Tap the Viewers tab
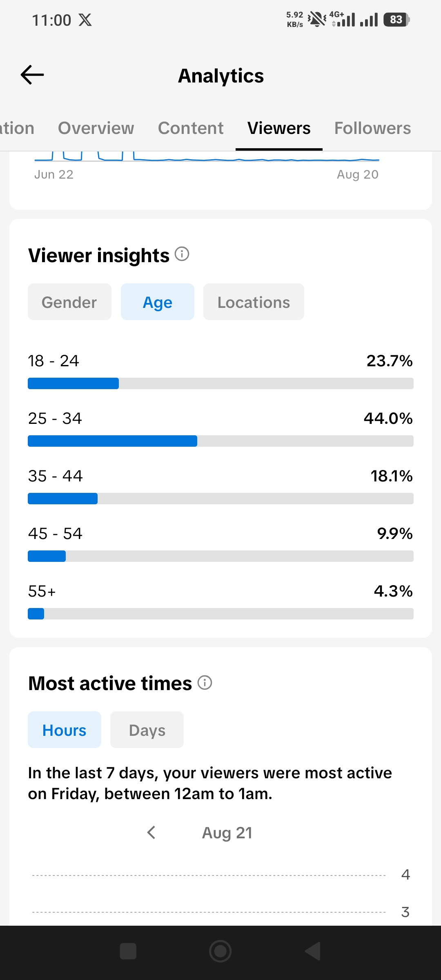The height and width of the screenshot is (980, 441). (279, 128)
